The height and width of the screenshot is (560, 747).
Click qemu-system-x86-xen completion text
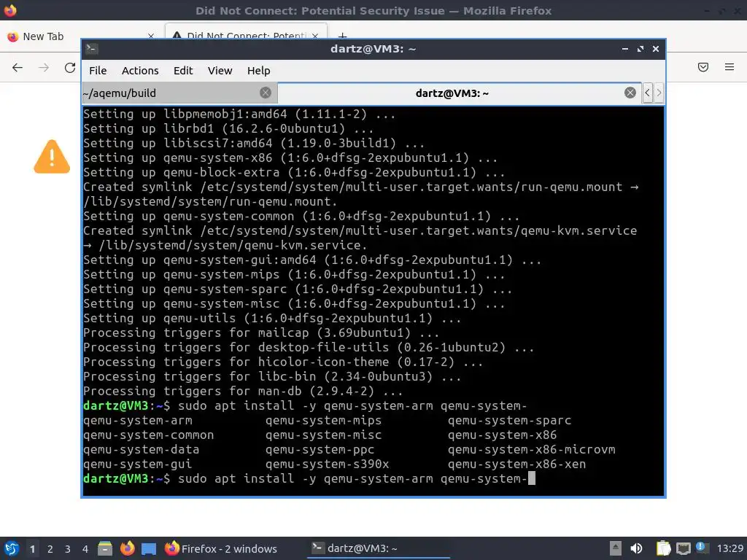[x=516, y=464]
